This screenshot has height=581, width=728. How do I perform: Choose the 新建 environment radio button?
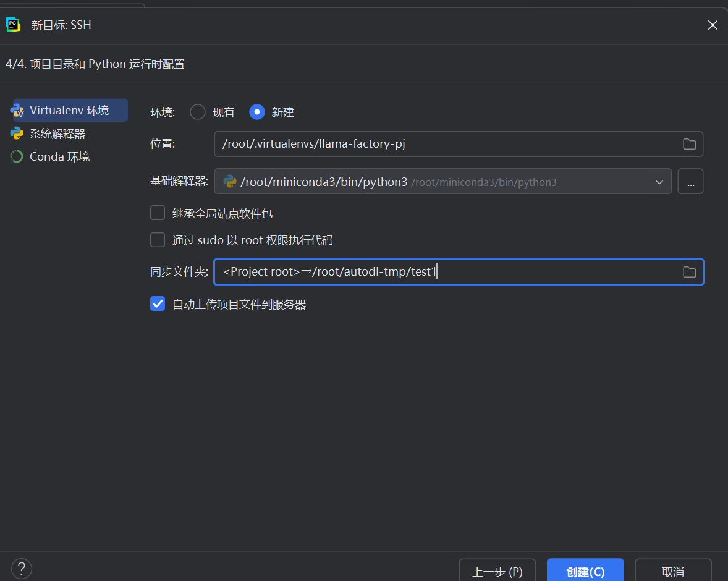tap(256, 112)
